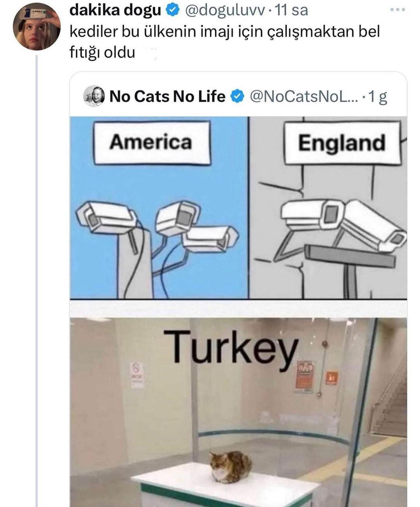This screenshot has height=507, width=420.
Task: Click the '11 sa' tweet timestamp
Action: (x=291, y=11)
